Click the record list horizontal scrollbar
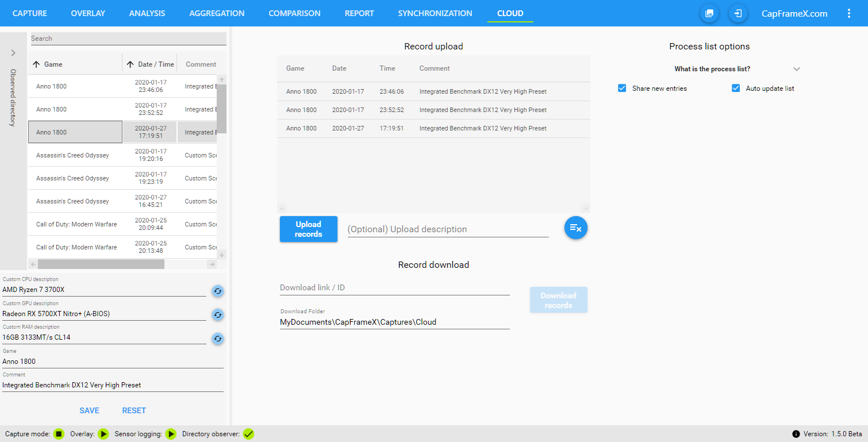 (101, 264)
